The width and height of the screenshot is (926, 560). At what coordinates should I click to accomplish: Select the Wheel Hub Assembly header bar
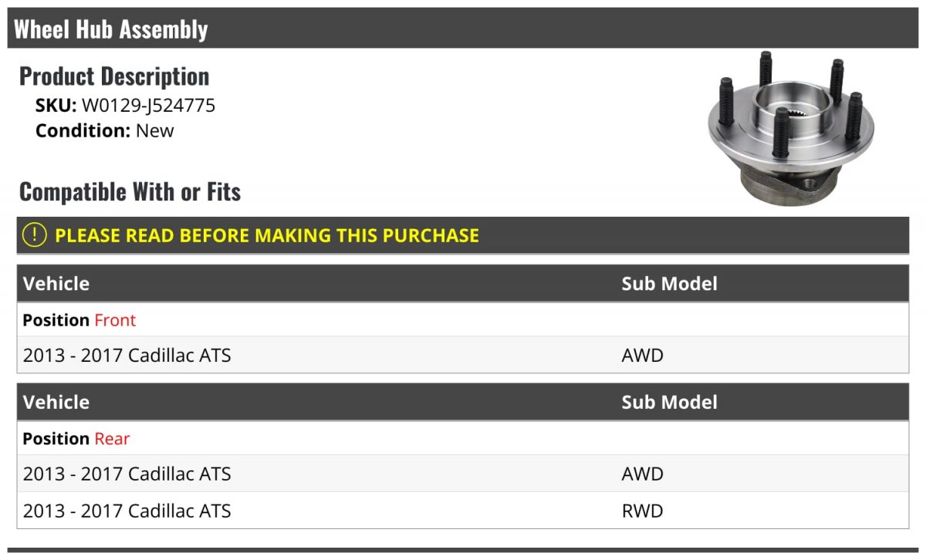pos(463,29)
